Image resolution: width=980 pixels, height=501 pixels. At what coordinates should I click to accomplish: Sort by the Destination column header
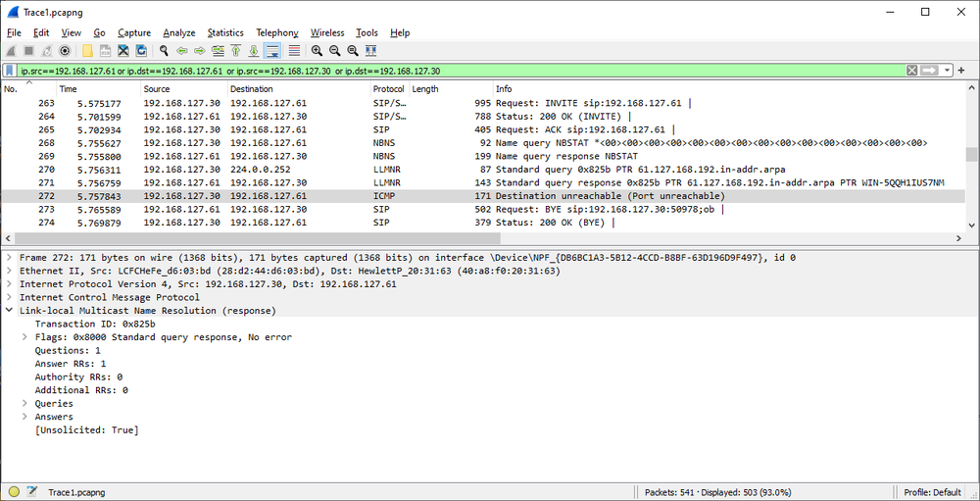[x=298, y=89]
